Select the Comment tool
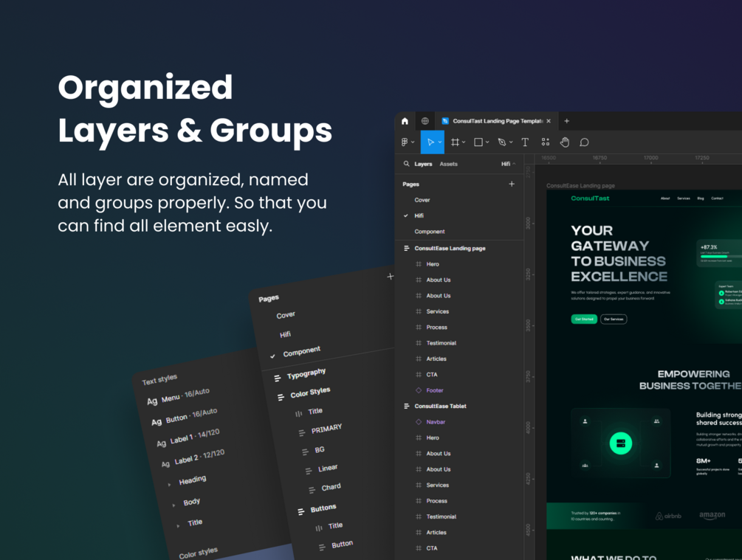Viewport: 742px width, 560px height. click(x=585, y=142)
